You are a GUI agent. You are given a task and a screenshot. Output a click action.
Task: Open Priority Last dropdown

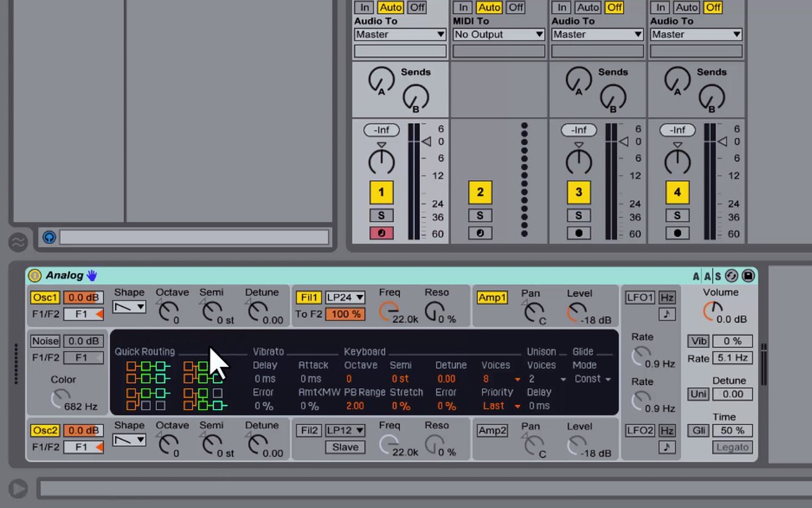click(500, 406)
